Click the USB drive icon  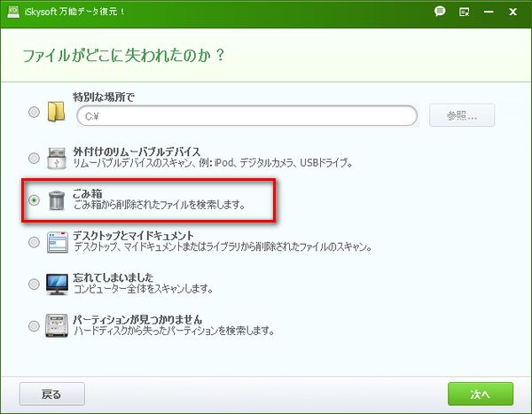(x=57, y=158)
